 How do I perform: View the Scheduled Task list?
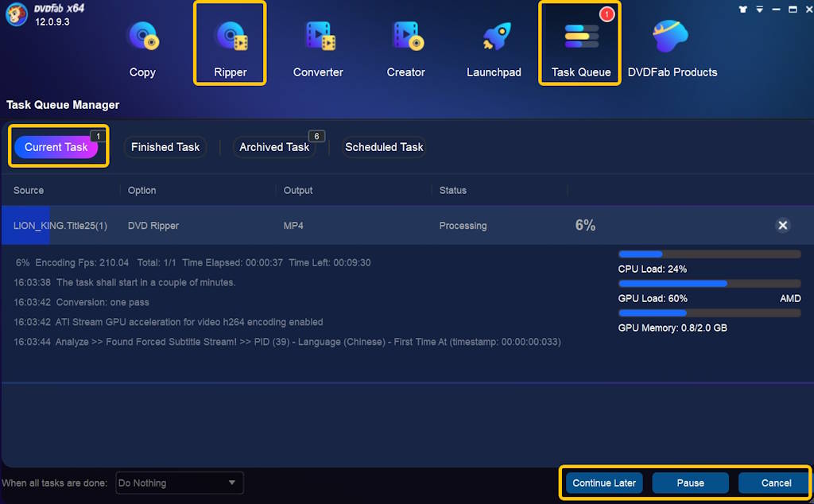coord(384,147)
